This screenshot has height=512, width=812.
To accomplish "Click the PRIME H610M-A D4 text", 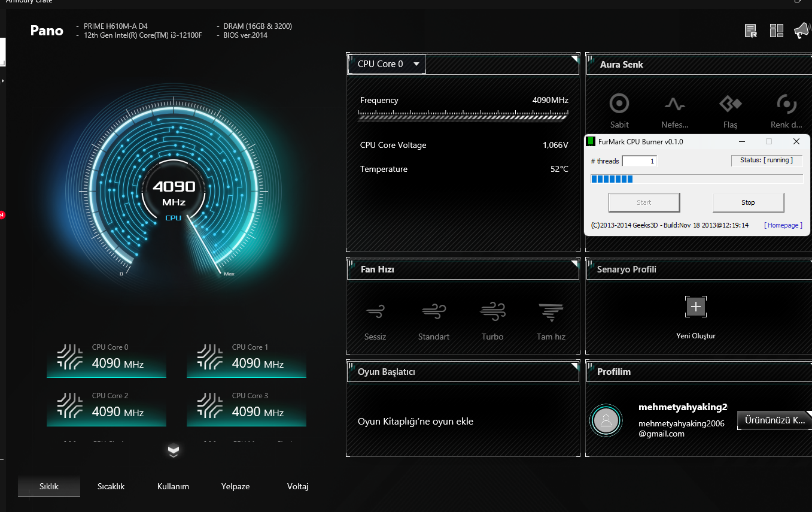I will [x=115, y=26].
